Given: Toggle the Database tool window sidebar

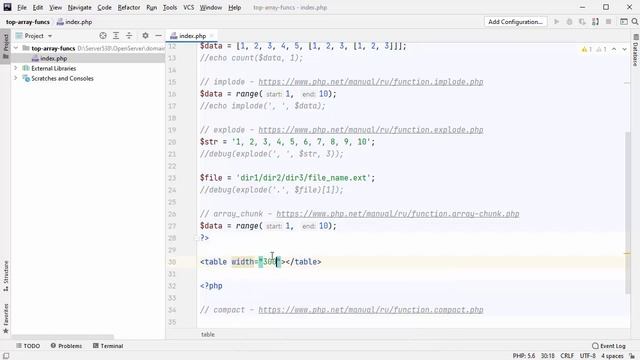Looking at the screenshot, I should [x=635, y=50].
